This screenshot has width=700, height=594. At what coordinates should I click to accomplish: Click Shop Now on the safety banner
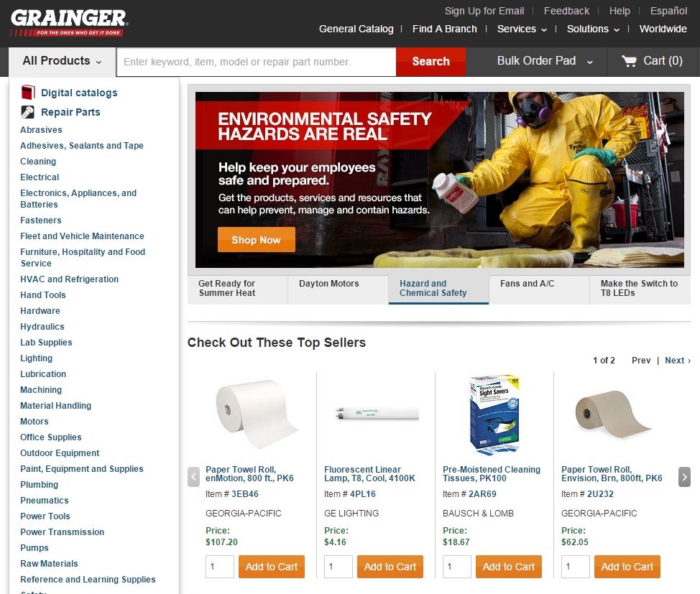(x=257, y=240)
